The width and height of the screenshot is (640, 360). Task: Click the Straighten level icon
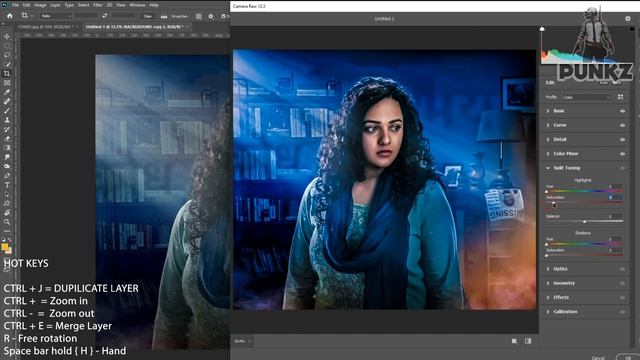[164, 16]
